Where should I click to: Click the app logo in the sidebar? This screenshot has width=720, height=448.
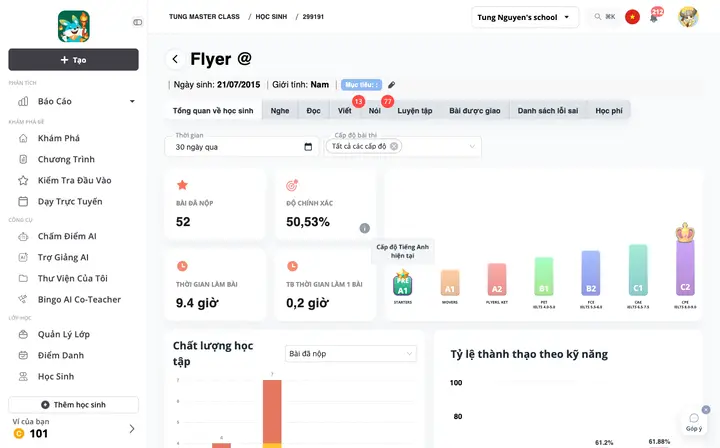pos(73,27)
